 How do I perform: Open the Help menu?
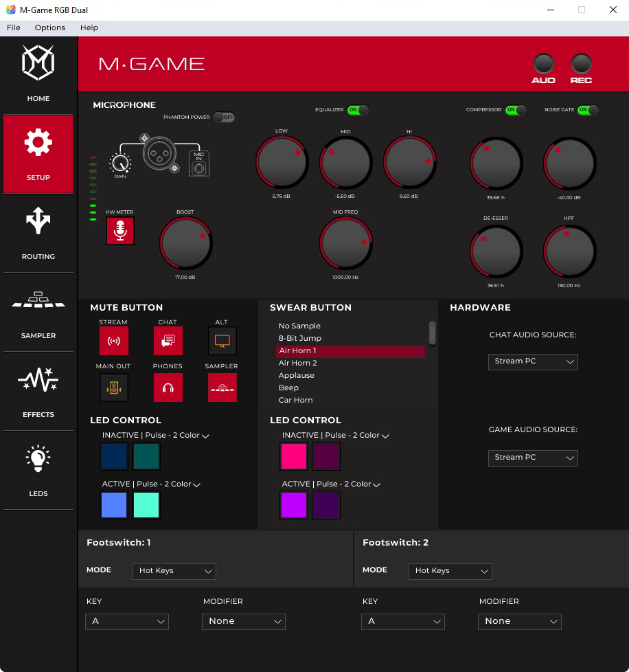point(89,27)
